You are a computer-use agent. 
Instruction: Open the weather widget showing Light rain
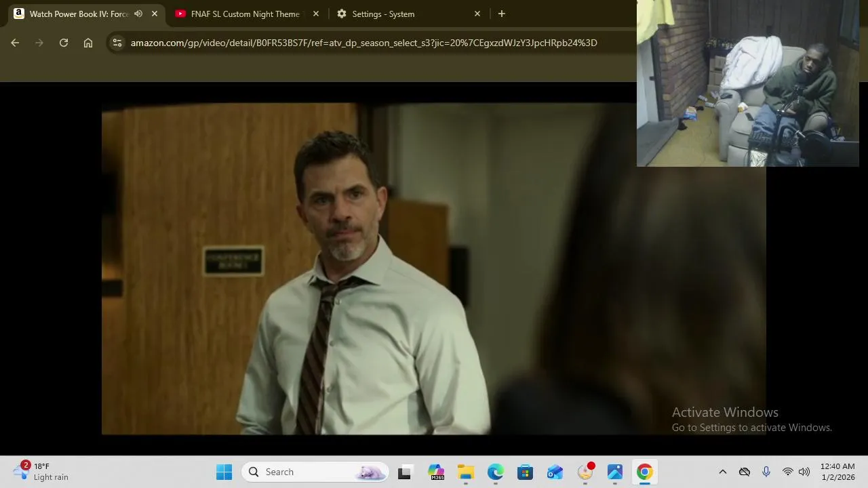(x=42, y=472)
